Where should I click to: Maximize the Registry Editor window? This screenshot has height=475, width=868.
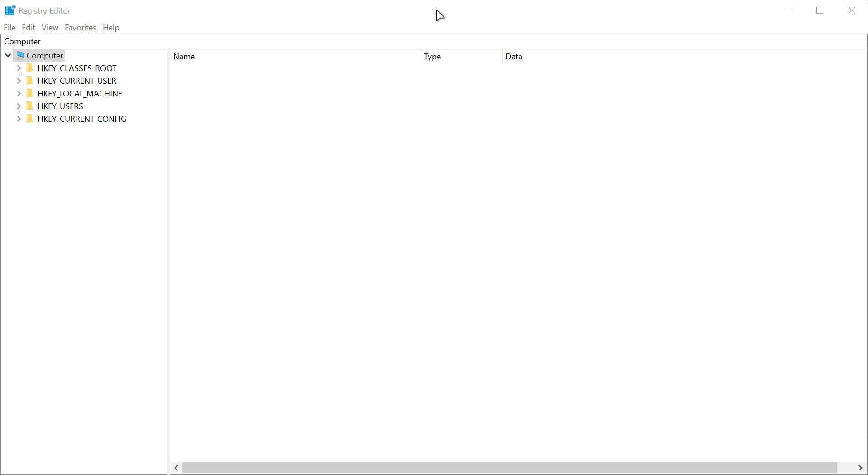click(x=820, y=10)
